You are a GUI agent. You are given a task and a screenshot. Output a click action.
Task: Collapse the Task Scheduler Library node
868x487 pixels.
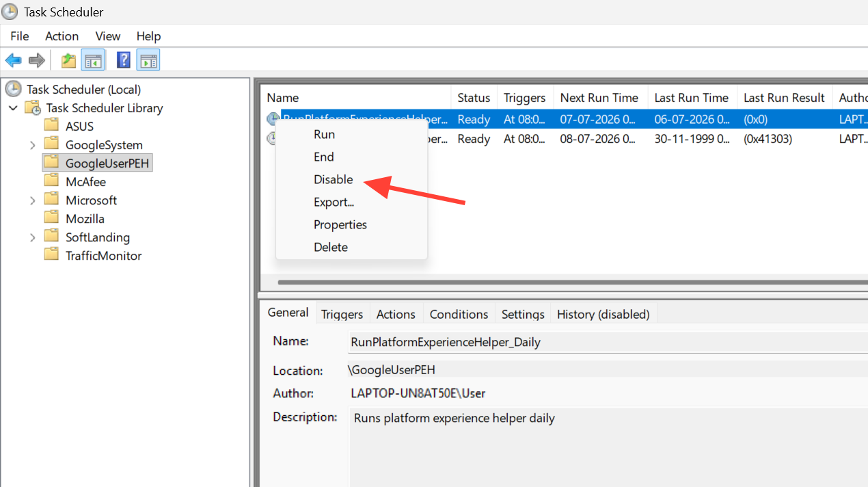pyautogui.click(x=13, y=108)
